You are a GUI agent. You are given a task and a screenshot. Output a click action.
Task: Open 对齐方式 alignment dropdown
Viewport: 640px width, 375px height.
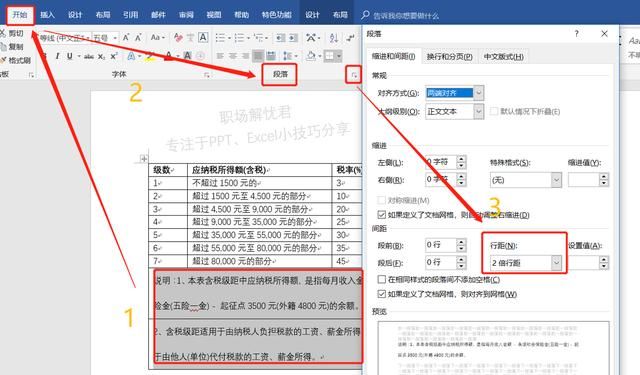pos(479,93)
